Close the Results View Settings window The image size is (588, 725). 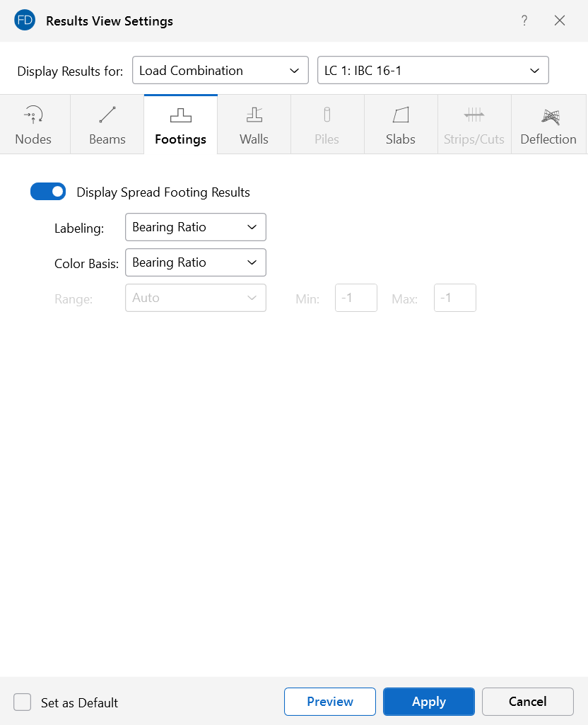pos(560,21)
